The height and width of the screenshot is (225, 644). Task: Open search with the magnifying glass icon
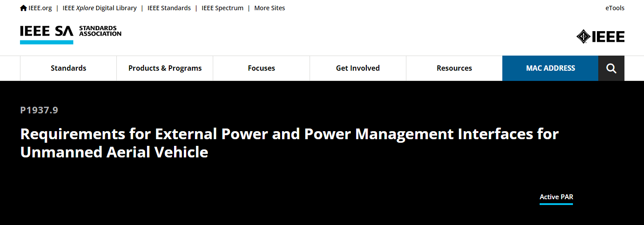611,68
